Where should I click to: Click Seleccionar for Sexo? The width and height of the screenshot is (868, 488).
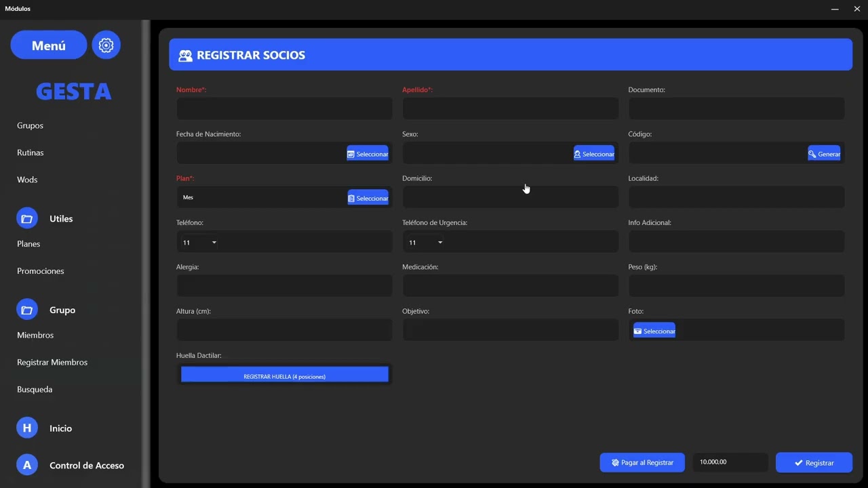pos(594,154)
